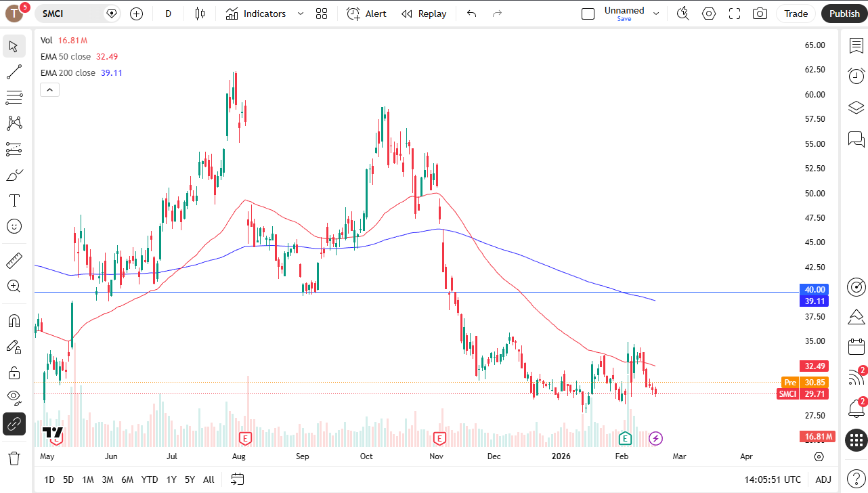
Task: Open the alerts clock panel
Action: coord(856,76)
